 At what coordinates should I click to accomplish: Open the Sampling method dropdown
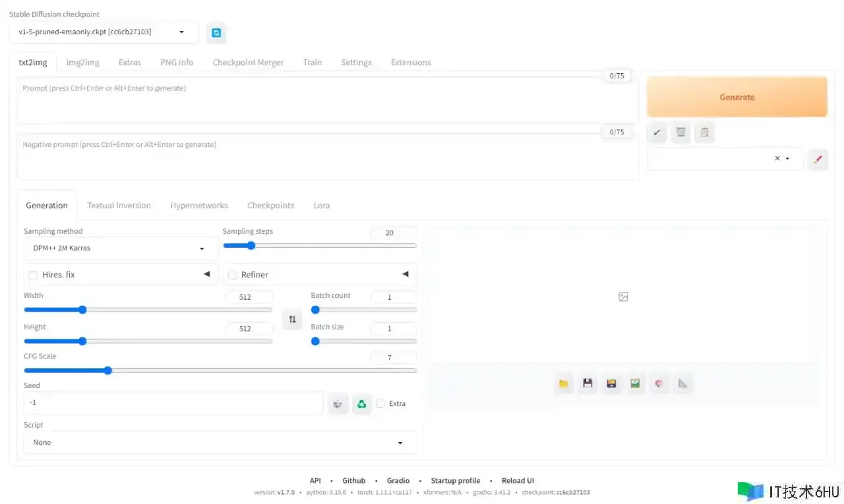(120, 248)
